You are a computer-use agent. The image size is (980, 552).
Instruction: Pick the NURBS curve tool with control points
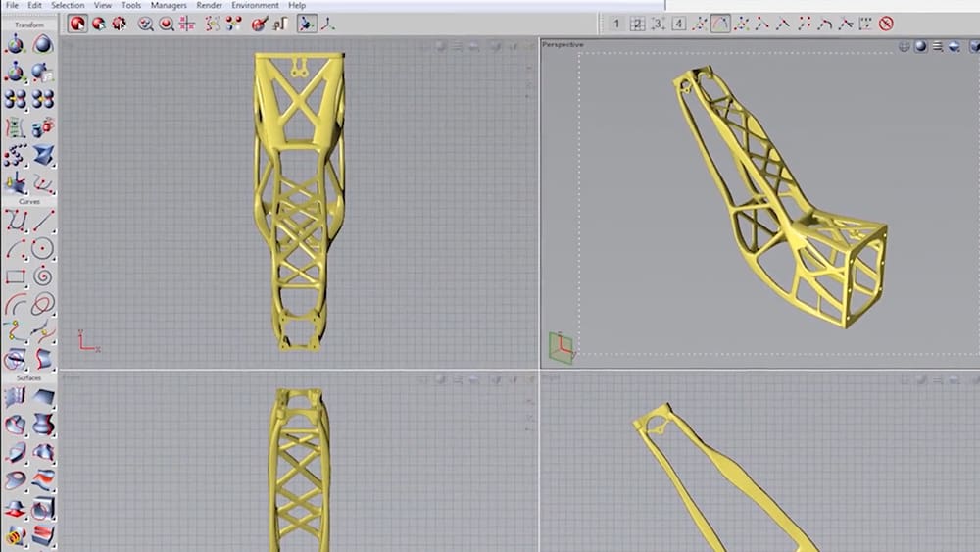pyautogui.click(x=15, y=221)
